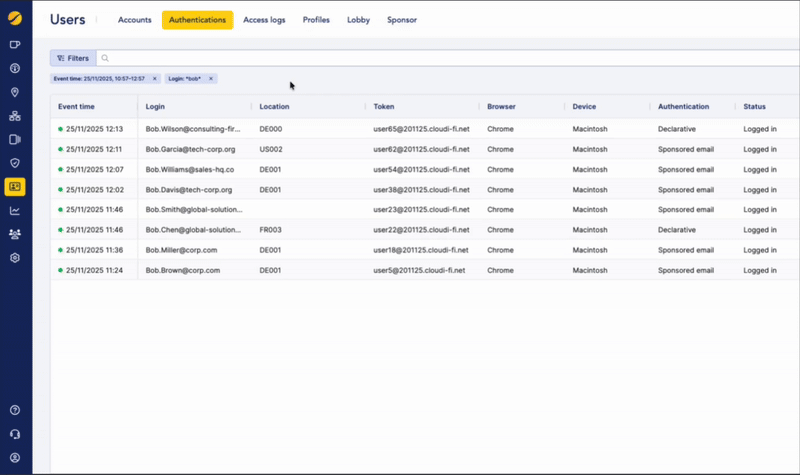
Task: Open the help question mark icon
Action: click(x=15, y=410)
